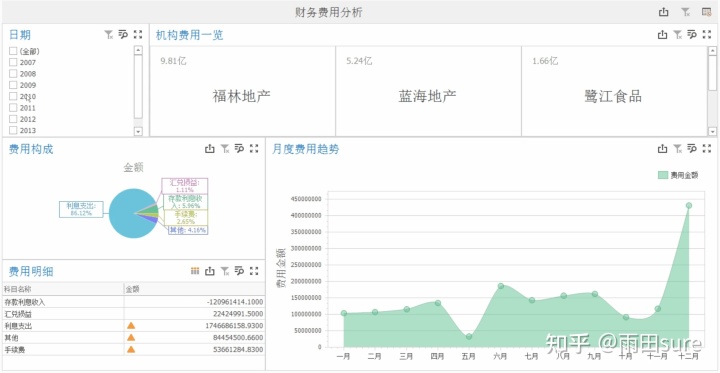Open dashboard parameters icon in title bar
The image size is (720, 373).
[707, 12]
